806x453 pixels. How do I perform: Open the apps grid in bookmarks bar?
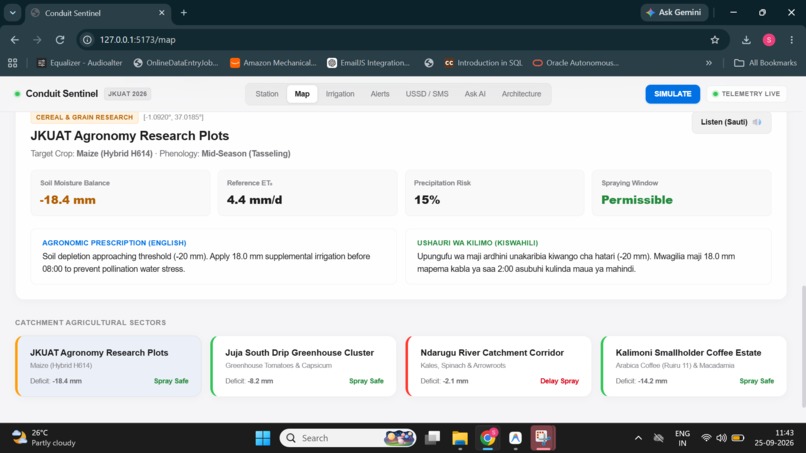click(x=13, y=63)
